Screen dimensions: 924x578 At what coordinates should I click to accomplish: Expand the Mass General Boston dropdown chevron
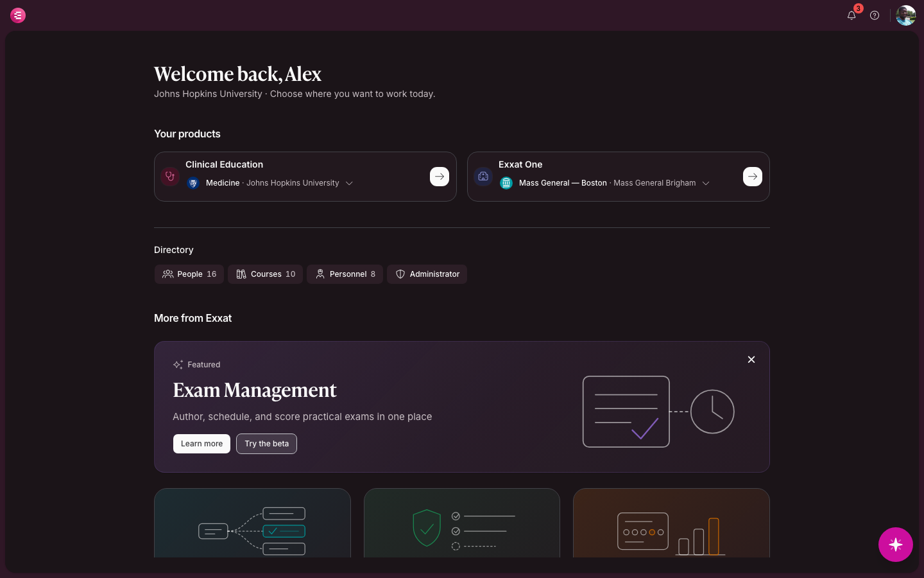point(706,183)
